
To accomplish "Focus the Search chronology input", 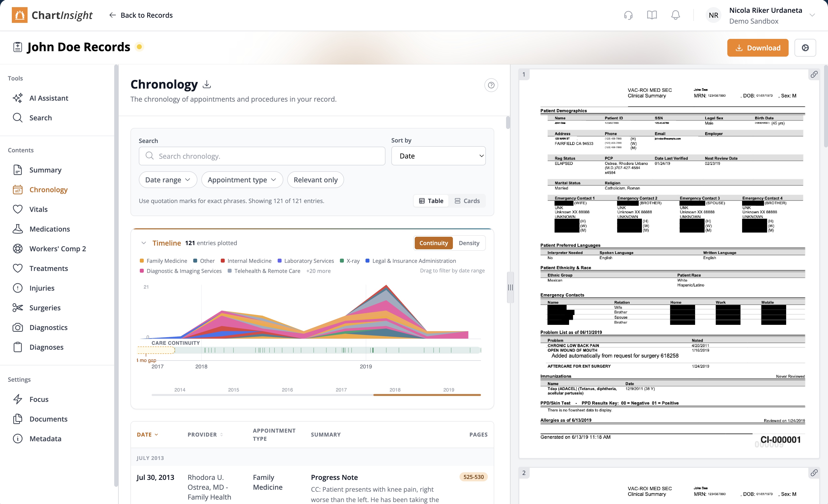I will pyautogui.click(x=262, y=156).
